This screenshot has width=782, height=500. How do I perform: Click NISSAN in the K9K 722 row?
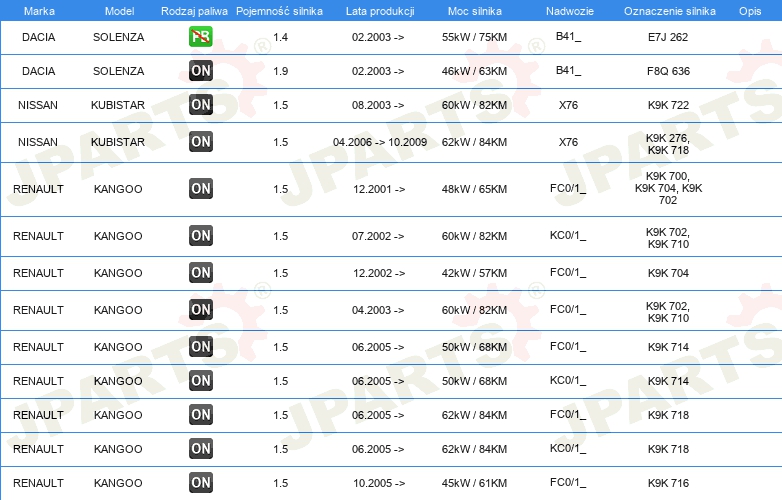[x=38, y=105]
